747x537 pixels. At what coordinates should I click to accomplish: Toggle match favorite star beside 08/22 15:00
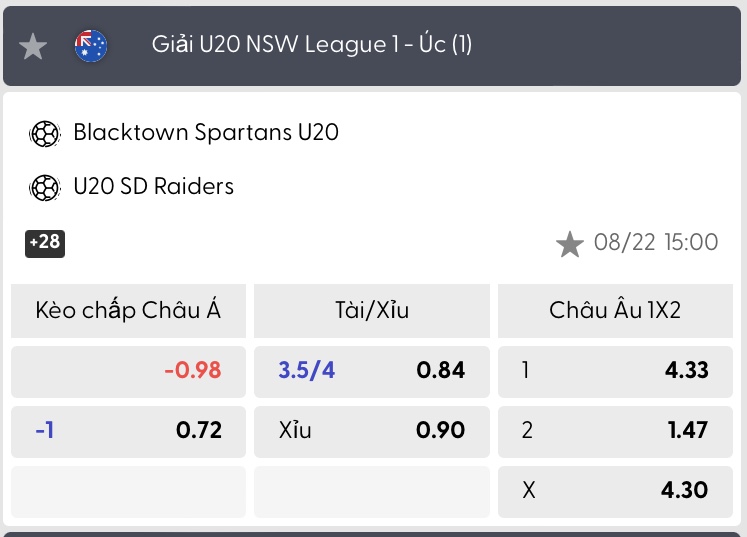pos(570,244)
